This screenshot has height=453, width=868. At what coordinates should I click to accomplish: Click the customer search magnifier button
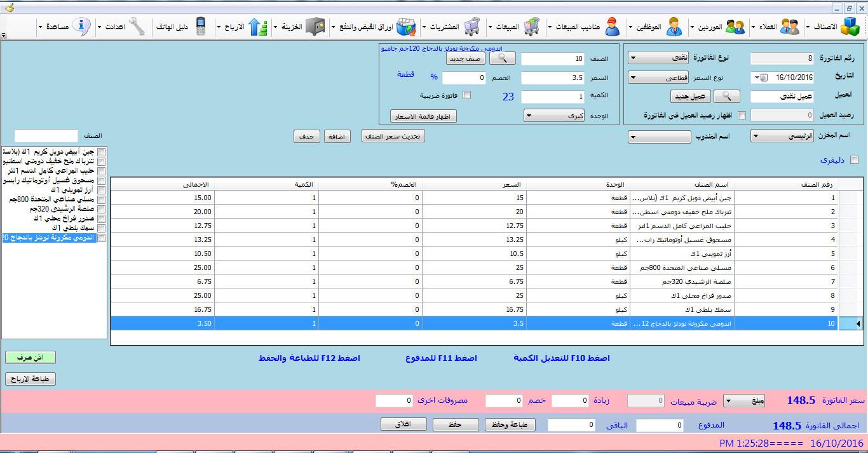(x=727, y=97)
